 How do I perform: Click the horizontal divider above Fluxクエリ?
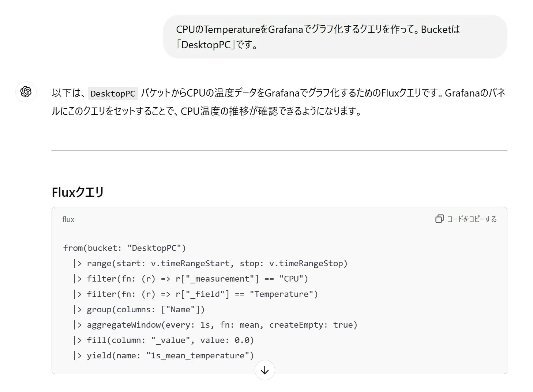pos(279,150)
